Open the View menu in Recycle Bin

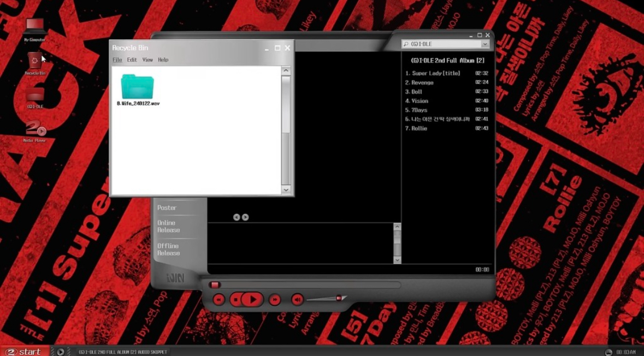coord(147,60)
